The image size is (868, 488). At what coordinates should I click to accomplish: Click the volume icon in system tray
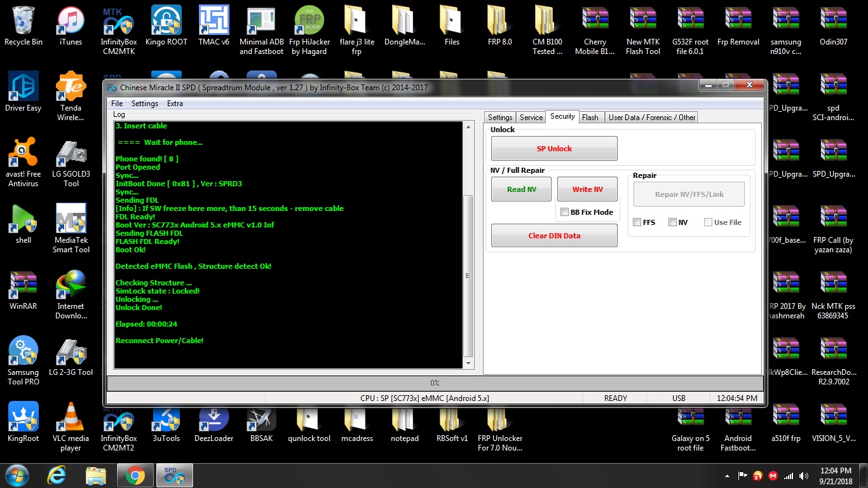tap(804, 476)
